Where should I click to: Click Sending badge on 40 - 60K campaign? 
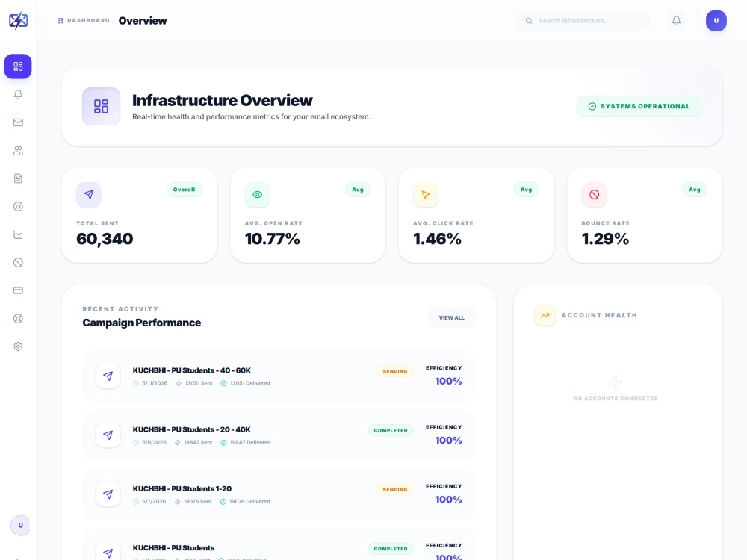pos(395,371)
